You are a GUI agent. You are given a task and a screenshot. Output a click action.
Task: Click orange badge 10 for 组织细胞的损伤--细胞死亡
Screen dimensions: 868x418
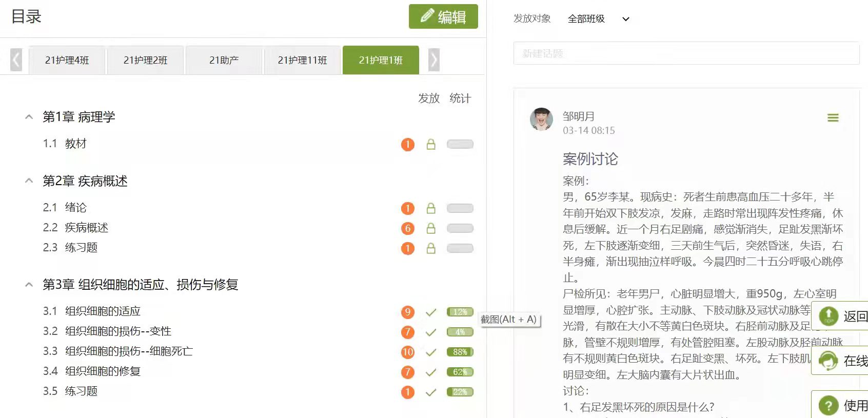click(408, 352)
